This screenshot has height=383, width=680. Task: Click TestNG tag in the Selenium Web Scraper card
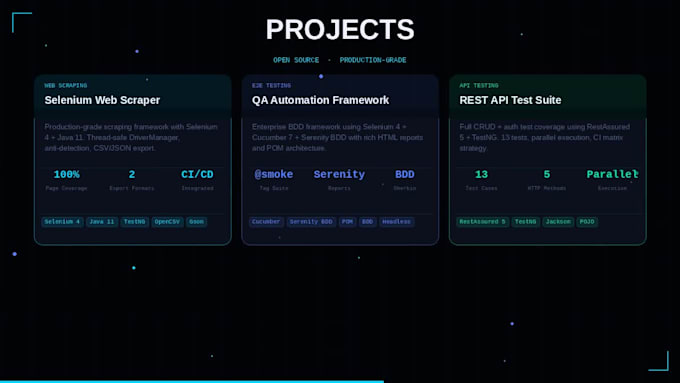[x=134, y=222]
